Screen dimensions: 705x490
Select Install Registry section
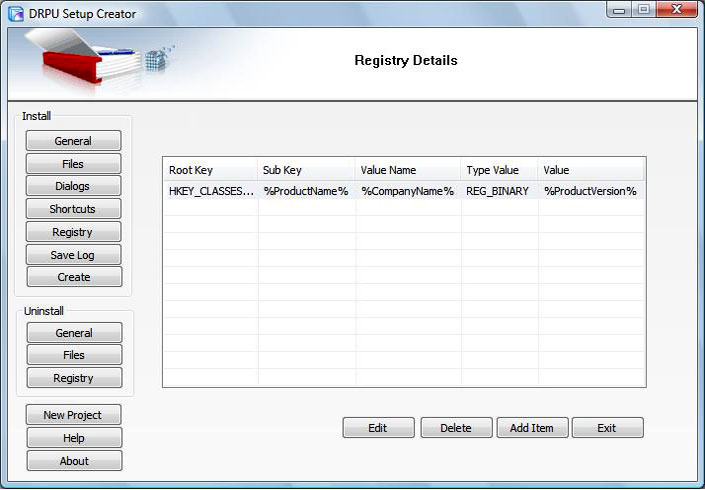pyautogui.click(x=73, y=232)
